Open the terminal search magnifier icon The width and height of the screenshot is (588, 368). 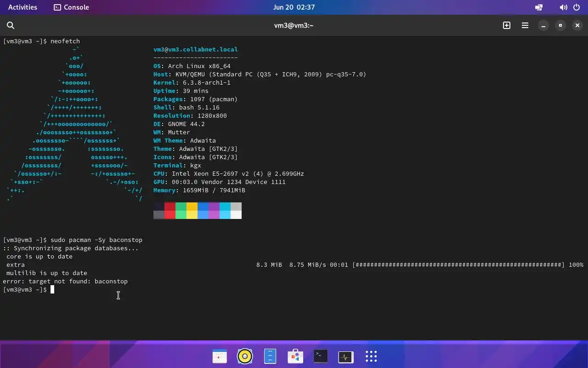click(x=11, y=26)
